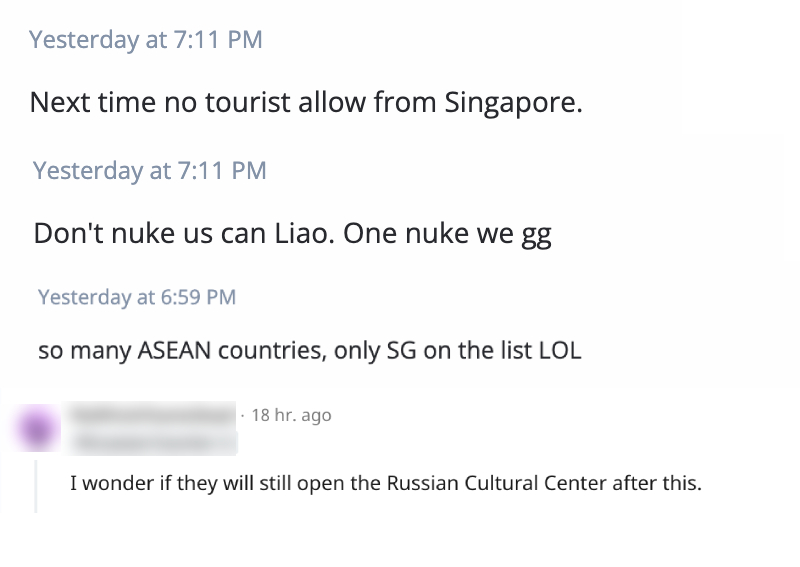Click the word "ASEAN" in the third comment
This screenshot has width=800, height=567.
tap(174, 351)
